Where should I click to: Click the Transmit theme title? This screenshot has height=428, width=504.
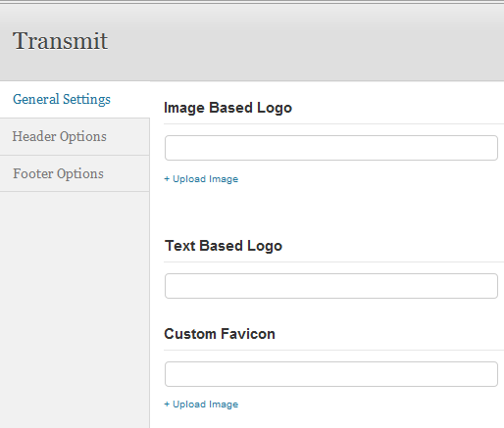click(x=60, y=41)
